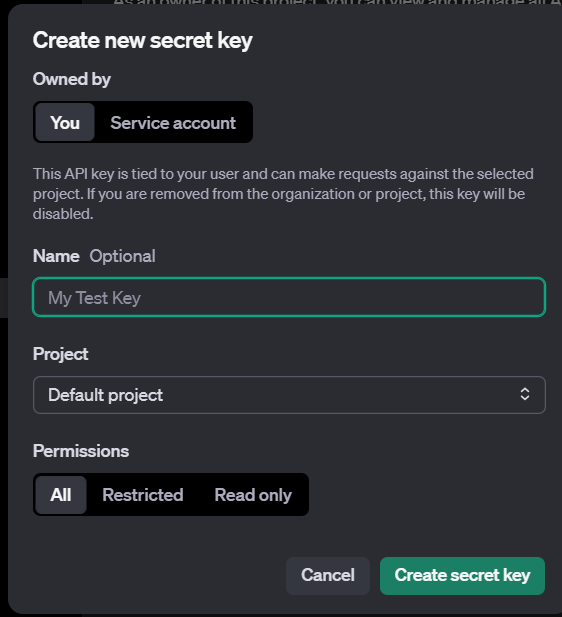The image size is (562, 617).
Task: Set permissions to All
Action: (61, 495)
